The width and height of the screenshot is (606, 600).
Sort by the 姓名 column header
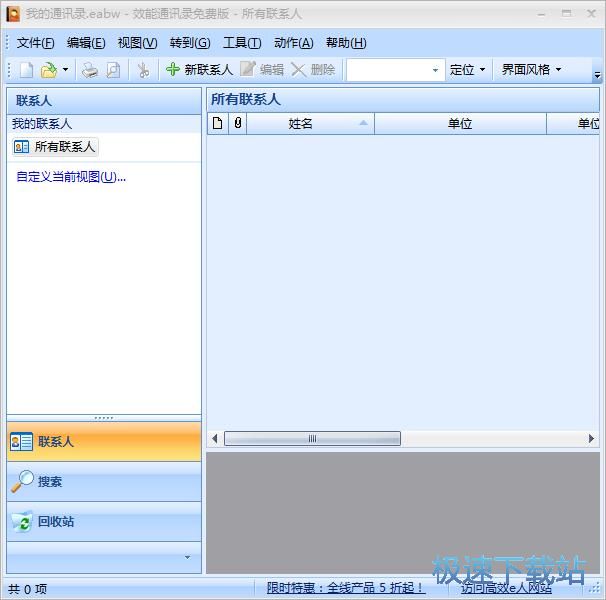point(310,124)
